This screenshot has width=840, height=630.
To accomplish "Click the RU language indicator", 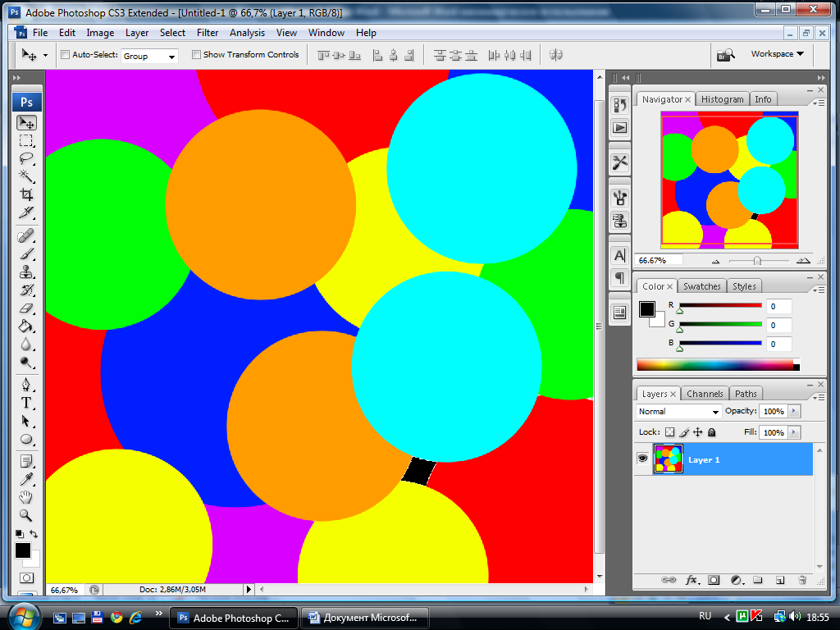I will [x=705, y=616].
